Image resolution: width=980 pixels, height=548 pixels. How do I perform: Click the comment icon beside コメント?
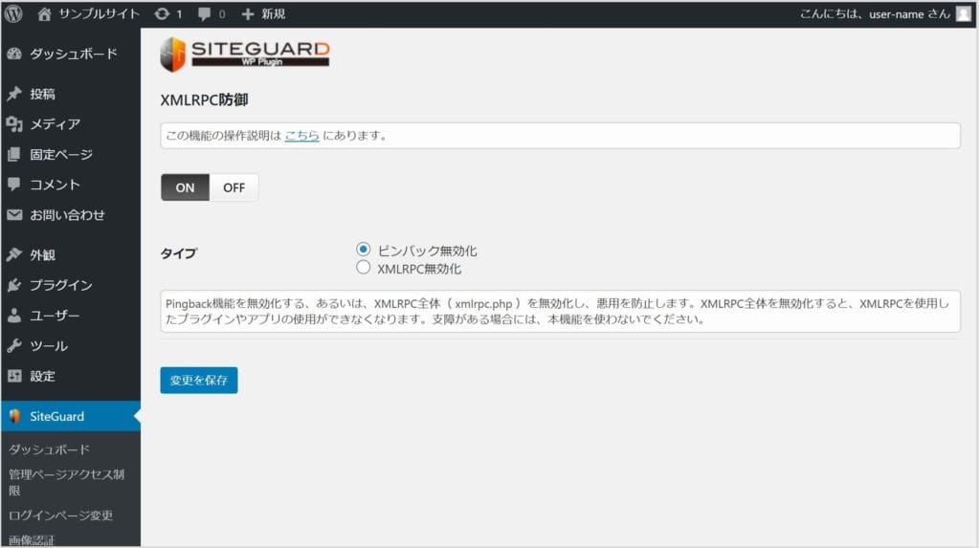pyautogui.click(x=14, y=185)
